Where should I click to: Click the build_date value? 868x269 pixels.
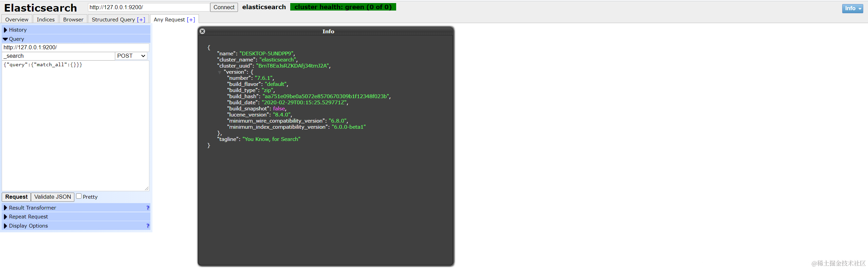pyautogui.click(x=304, y=103)
